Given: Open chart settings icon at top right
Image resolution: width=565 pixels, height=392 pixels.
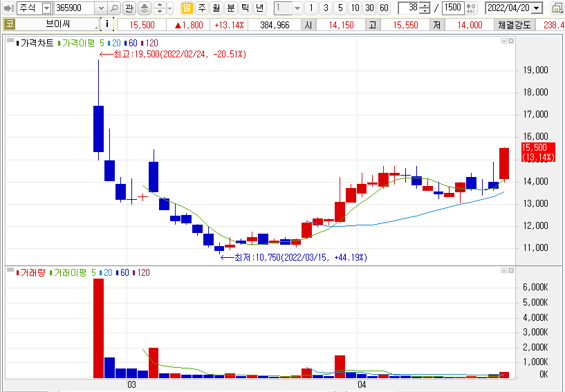Looking at the screenshot, I should pos(557,8).
